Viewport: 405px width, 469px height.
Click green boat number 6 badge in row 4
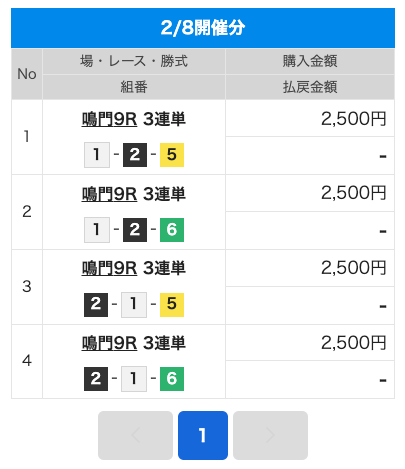172,379
